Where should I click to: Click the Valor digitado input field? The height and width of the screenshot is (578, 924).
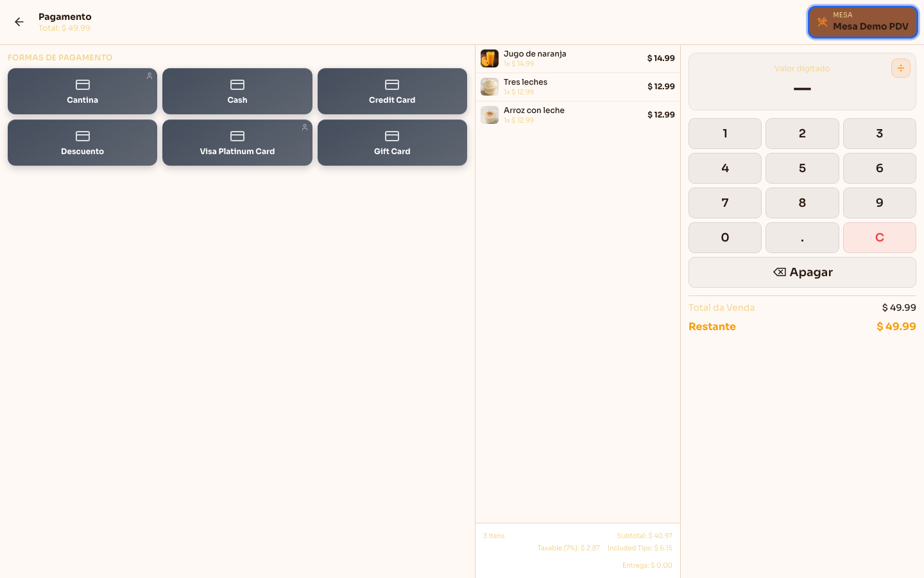click(x=802, y=82)
